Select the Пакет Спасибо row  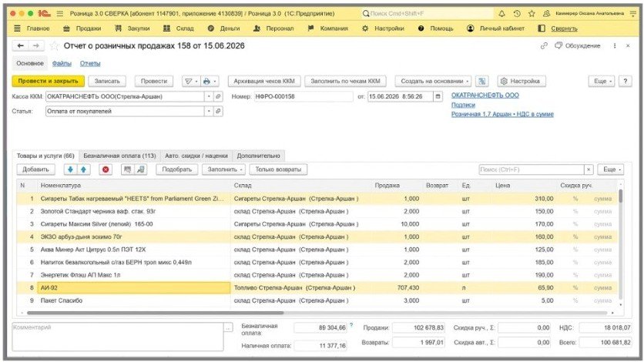[317, 300]
